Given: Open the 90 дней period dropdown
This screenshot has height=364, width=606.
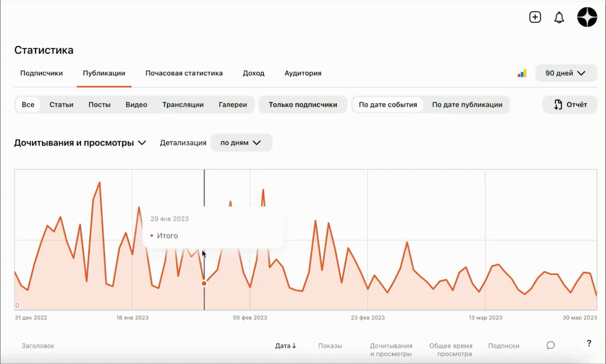Looking at the screenshot, I should click(x=566, y=73).
